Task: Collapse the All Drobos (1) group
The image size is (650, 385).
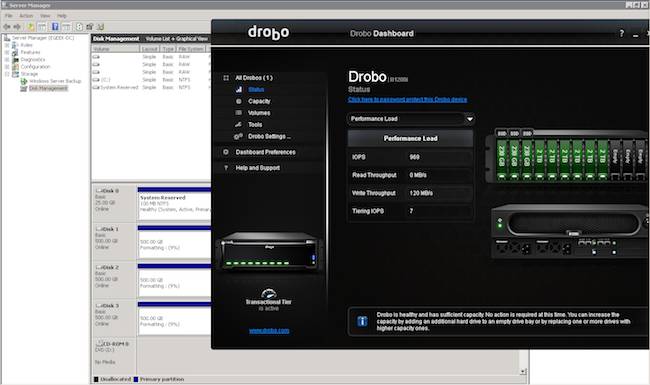Action: coord(226,78)
